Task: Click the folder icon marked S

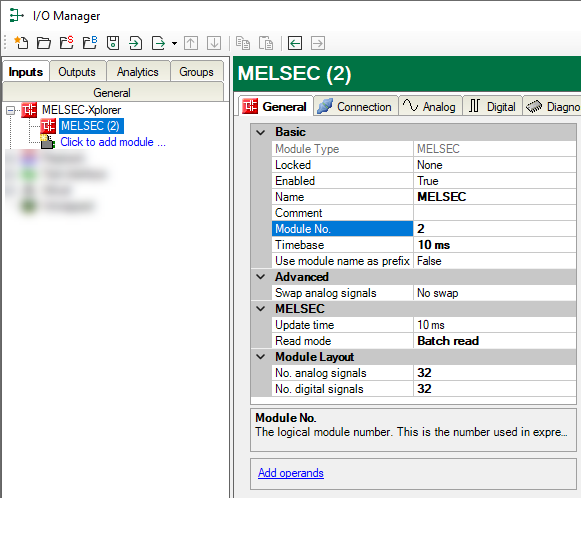Action: click(67, 43)
